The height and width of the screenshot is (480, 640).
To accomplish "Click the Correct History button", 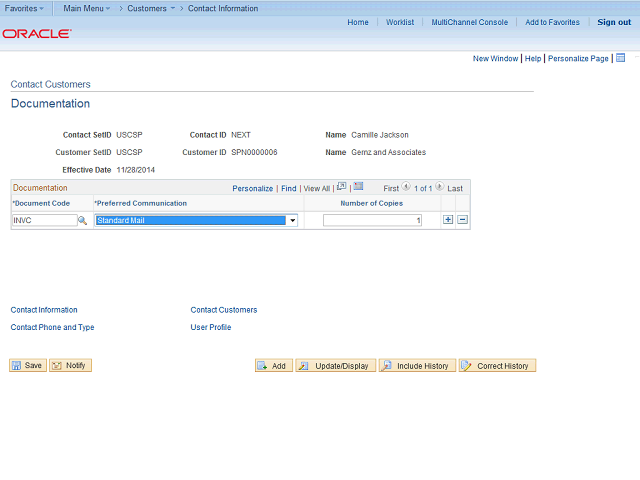I will coord(497,366).
